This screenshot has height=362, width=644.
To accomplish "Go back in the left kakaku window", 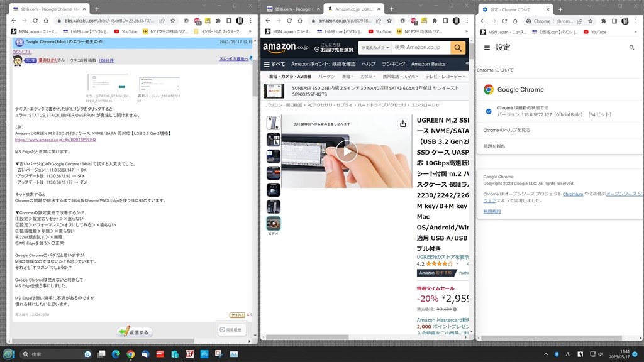I will click(14, 21).
